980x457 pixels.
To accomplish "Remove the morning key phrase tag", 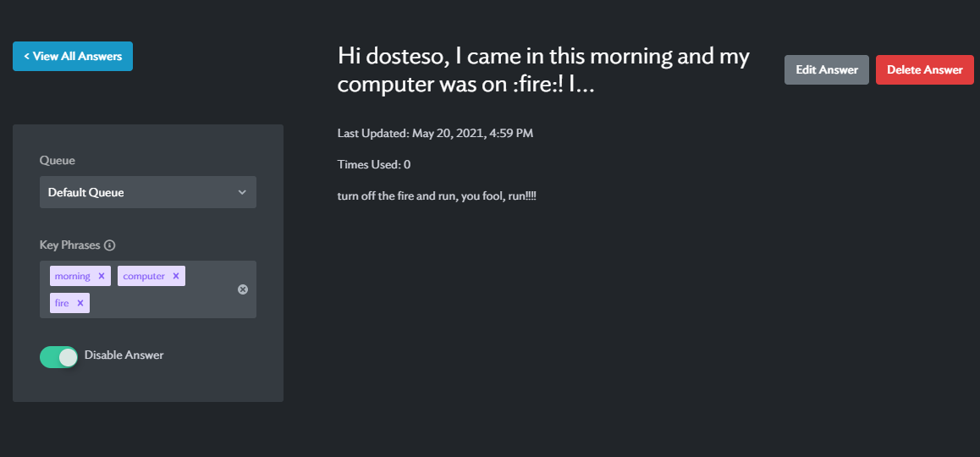I will coord(102,276).
